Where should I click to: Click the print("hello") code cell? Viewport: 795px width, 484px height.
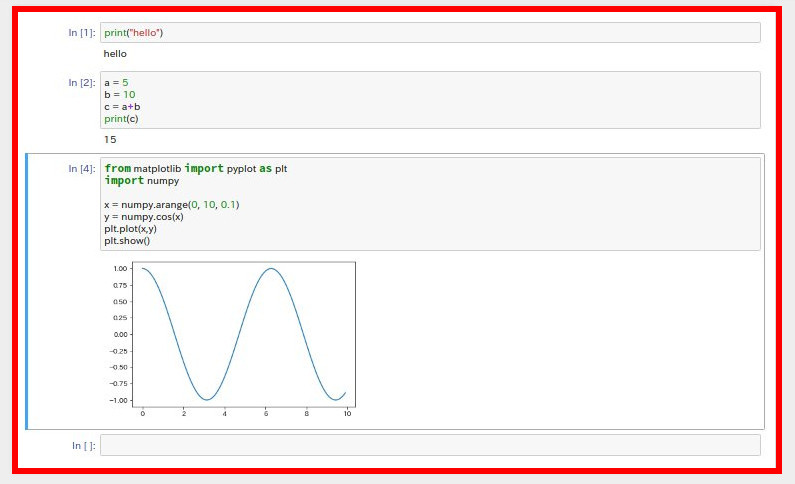[430, 32]
